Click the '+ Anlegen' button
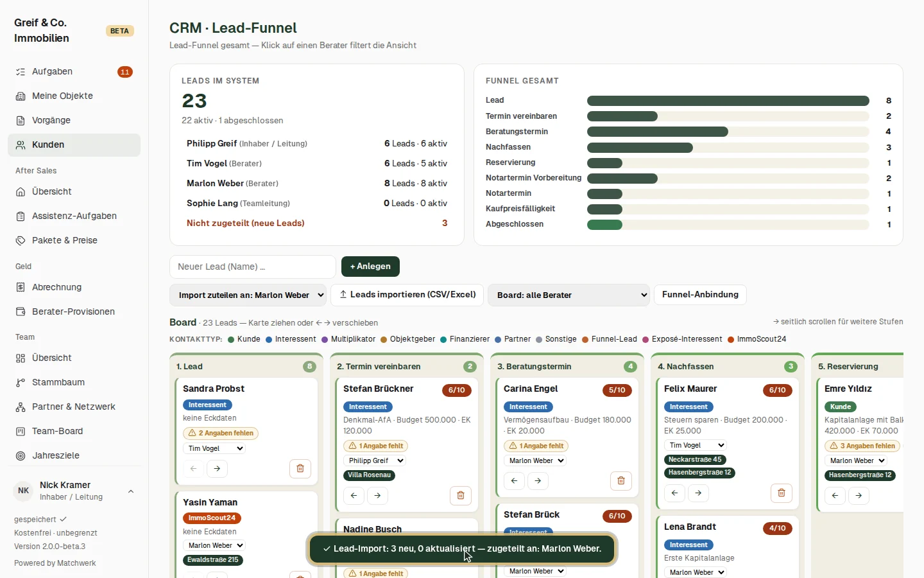 [x=370, y=267]
